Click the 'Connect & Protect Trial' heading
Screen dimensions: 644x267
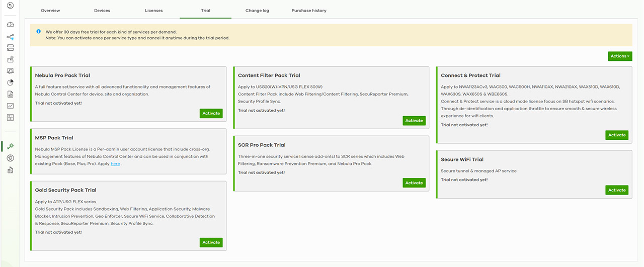point(470,75)
